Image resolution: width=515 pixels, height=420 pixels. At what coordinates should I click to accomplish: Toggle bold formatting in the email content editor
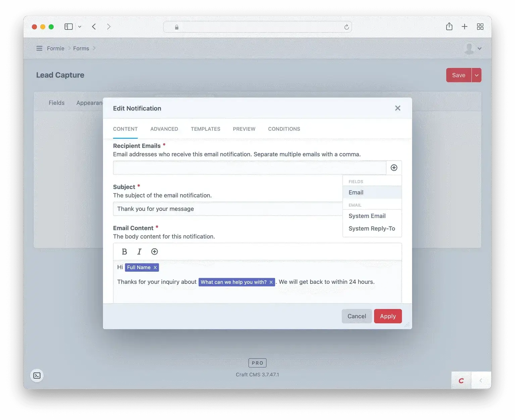click(x=124, y=251)
